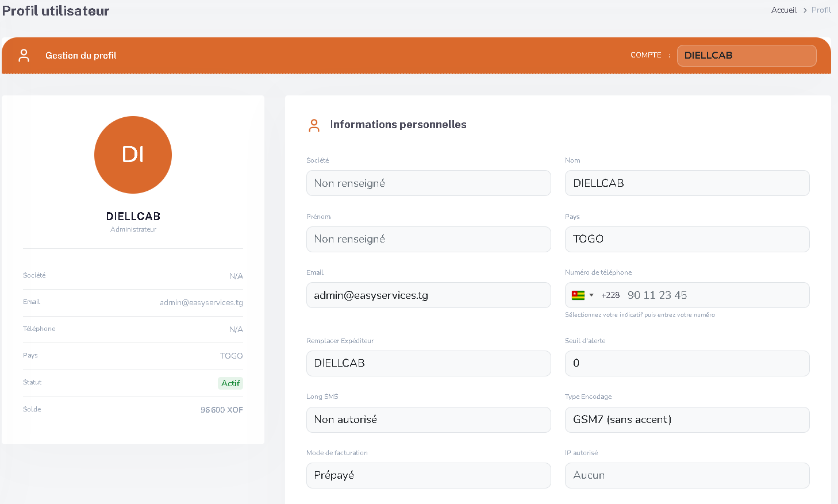Viewport: 838px width, 504px height.
Task: Click the Solde label in sidebar
Action: [32, 409]
